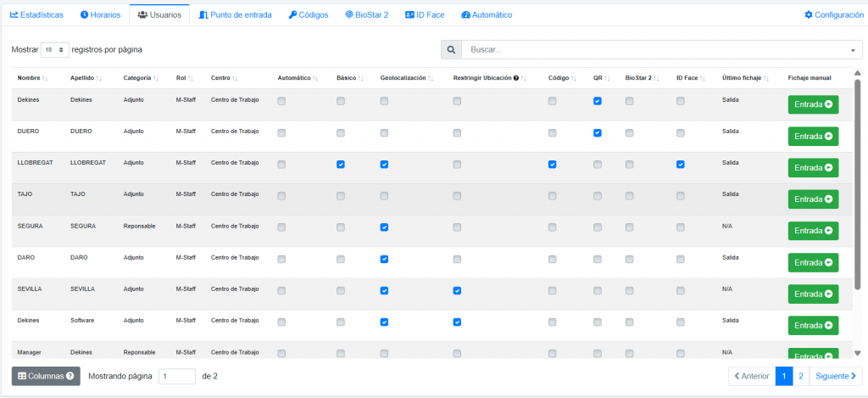868x398 pixels.
Task: Uncheck Geolocalización for SEGURA row
Action: tap(384, 227)
